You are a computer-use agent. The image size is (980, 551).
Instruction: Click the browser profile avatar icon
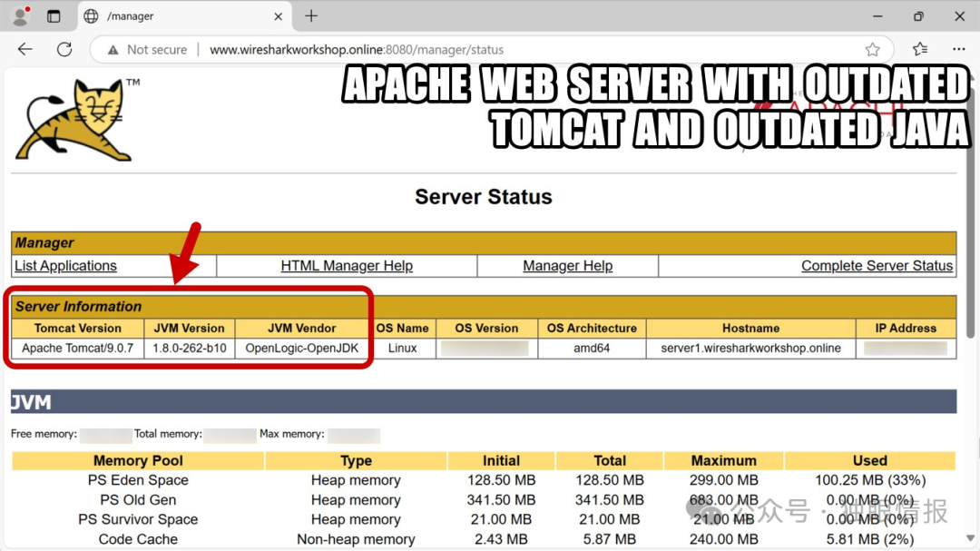(21, 16)
